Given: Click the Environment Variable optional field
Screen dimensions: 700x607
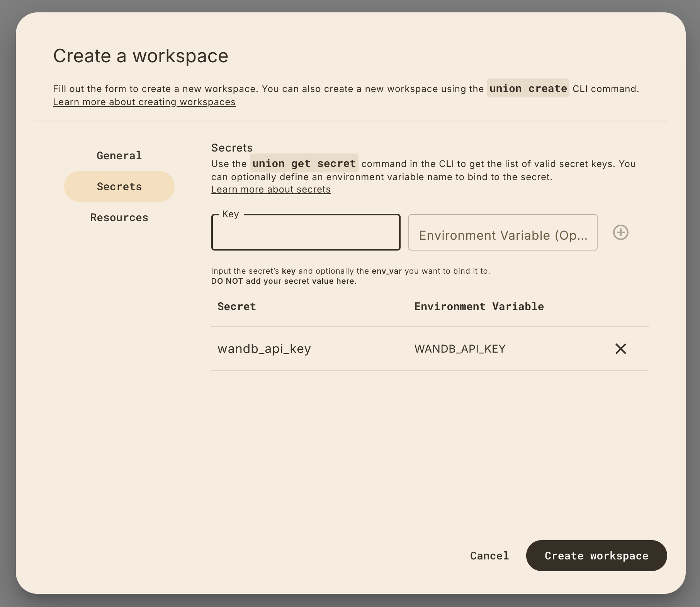Looking at the screenshot, I should tap(503, 233).
